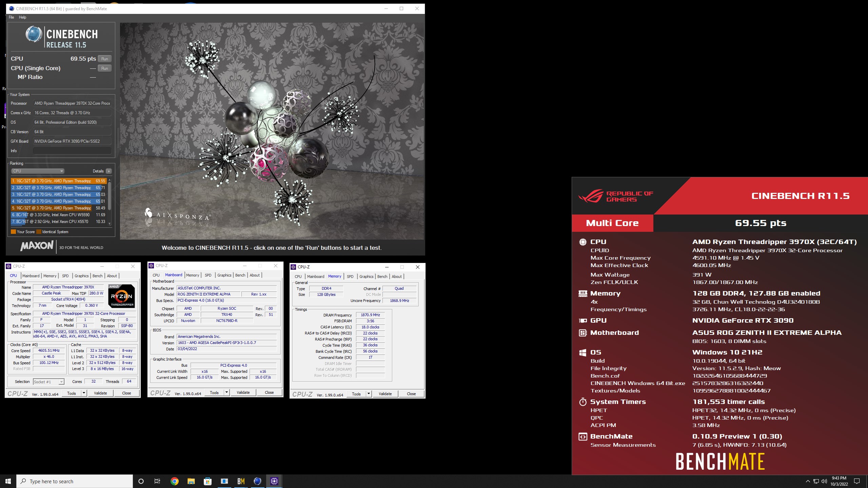
Task: Open the SPD tab in left CPU-Z window
Action: (x=65, y=276)
